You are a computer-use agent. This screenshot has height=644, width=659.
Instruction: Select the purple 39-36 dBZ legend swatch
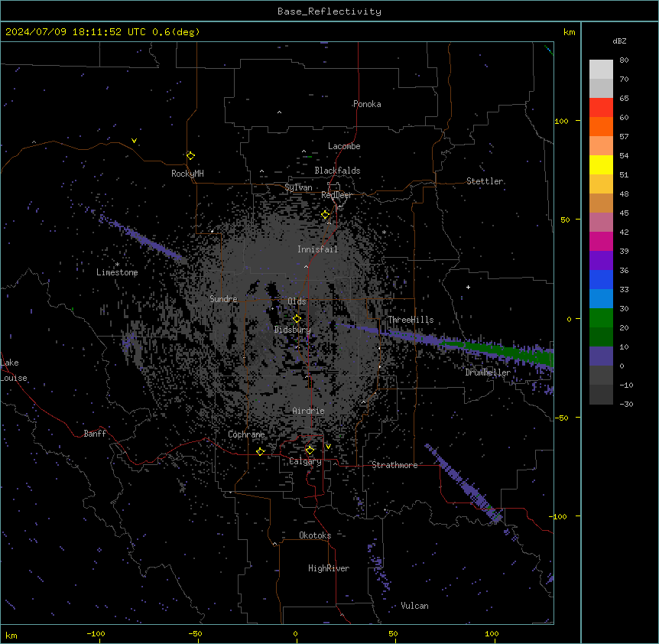pos(601,261)
